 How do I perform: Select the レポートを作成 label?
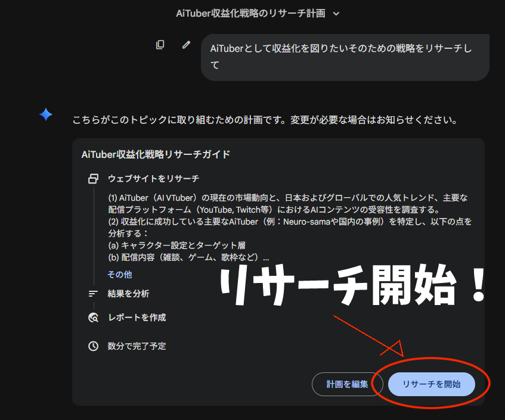[x=137, y=318]
